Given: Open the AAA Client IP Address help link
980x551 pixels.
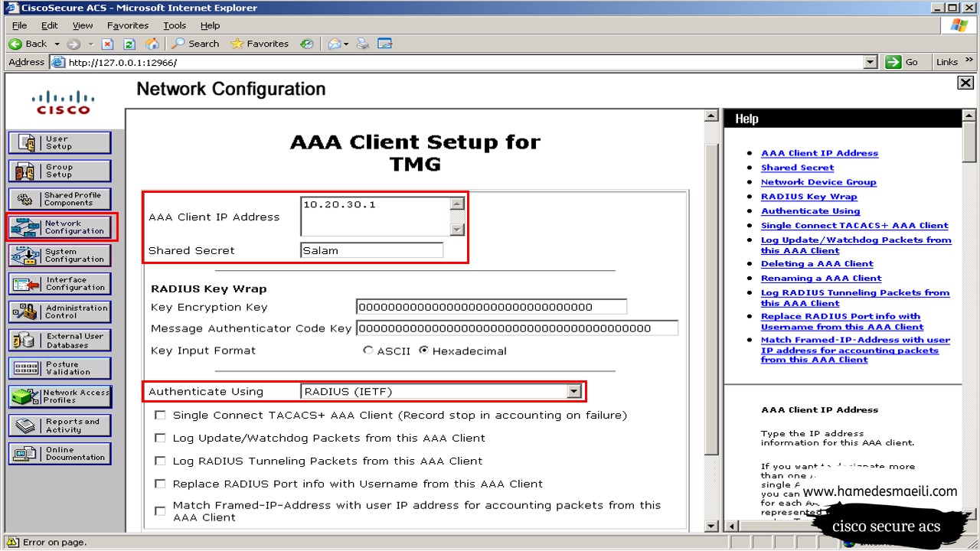Looking at the screenshot, I should click(819, 153).
